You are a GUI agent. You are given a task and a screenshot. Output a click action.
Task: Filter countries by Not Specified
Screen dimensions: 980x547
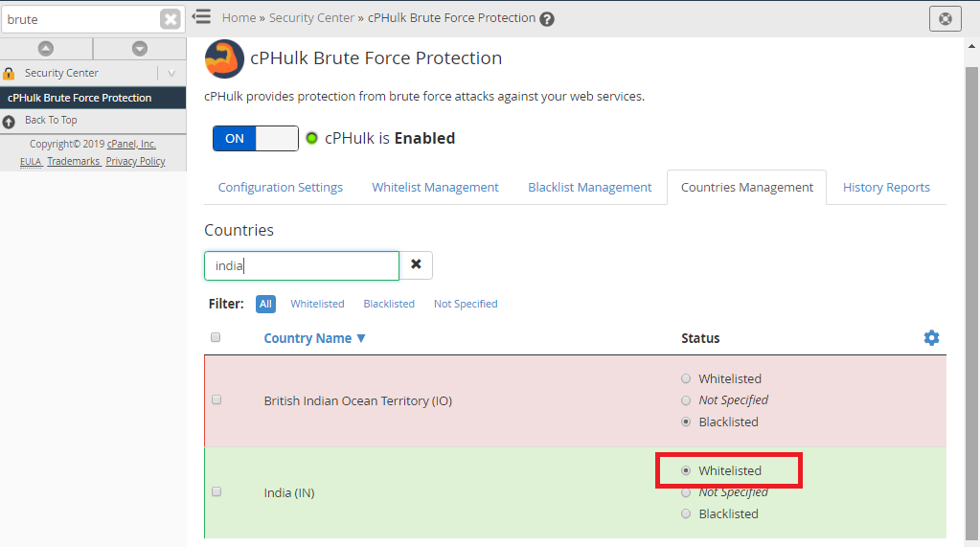(466, 304)
